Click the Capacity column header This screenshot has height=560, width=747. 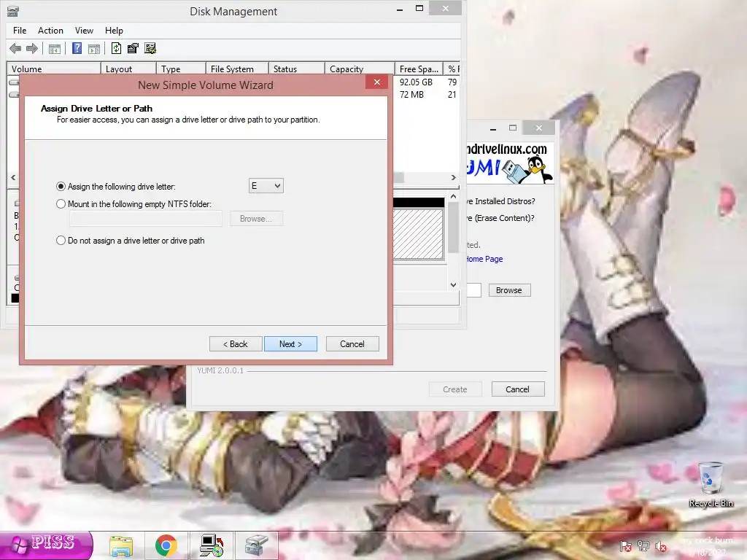click(x=360, y=69)
